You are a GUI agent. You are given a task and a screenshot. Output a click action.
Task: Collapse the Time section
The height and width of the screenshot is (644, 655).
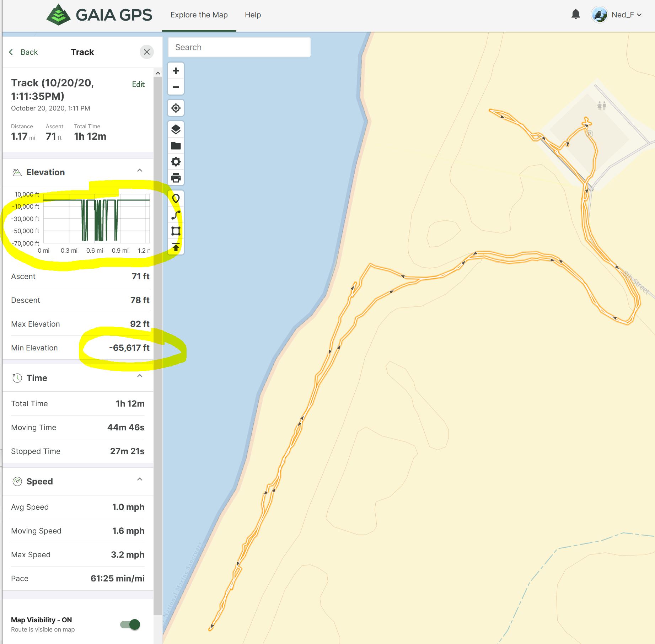coord(140,376)
